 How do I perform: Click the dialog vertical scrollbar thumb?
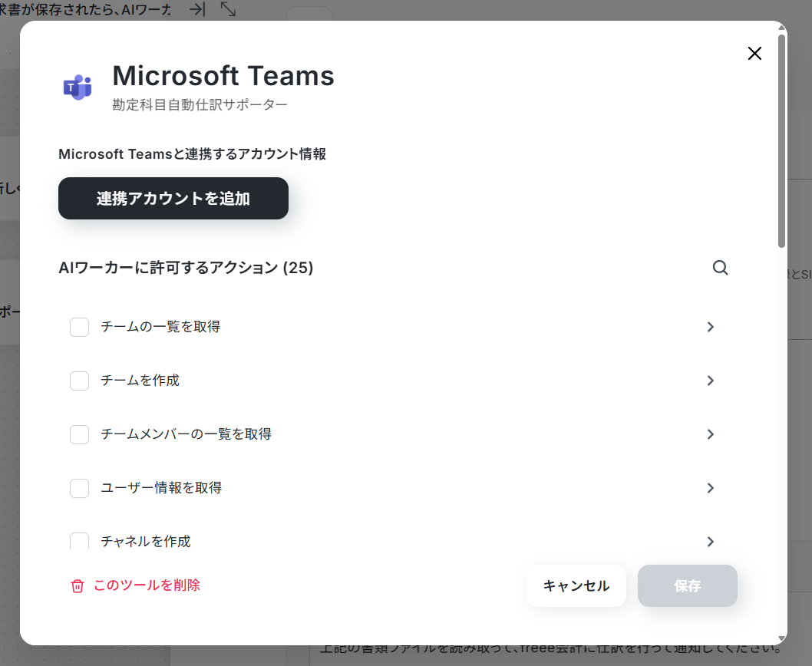(x=782, y=140)
